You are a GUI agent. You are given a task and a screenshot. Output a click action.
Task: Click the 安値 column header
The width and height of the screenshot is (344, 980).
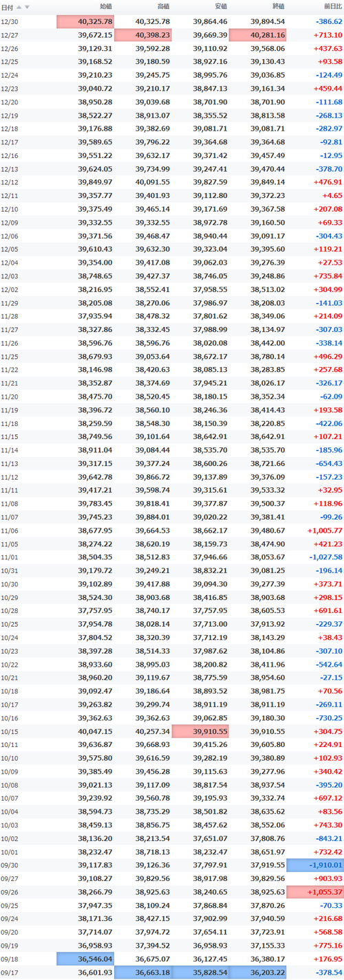pos(221,7)
